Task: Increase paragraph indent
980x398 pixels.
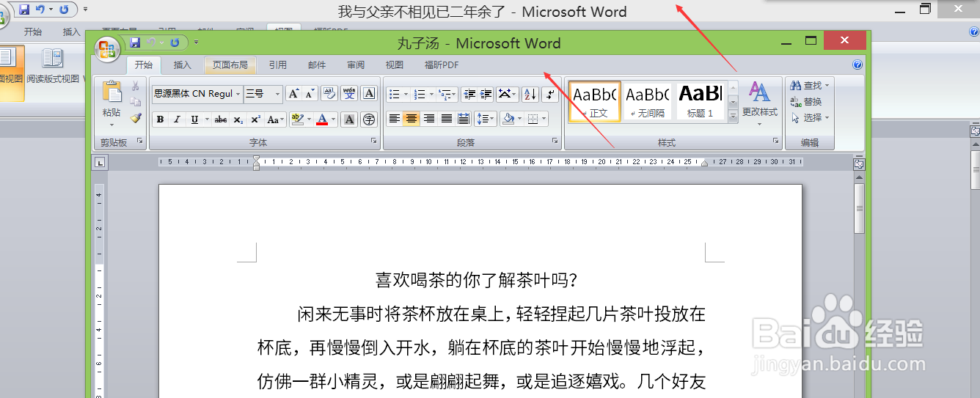Action: pyautogui.click(x=486, y=94)
